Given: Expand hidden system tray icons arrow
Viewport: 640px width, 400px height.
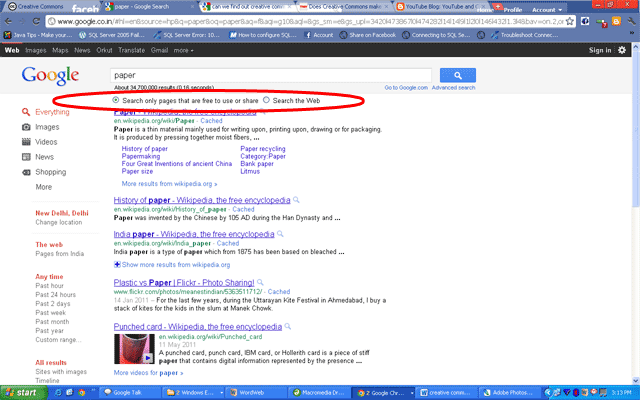Looking at the screenshot, I should [x=548, y=393].
